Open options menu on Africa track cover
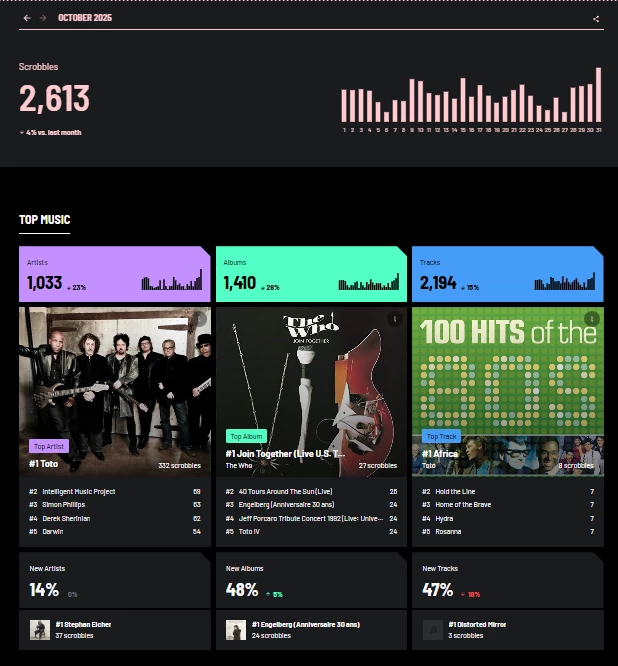The image size is (618, 666). [591, 319]
